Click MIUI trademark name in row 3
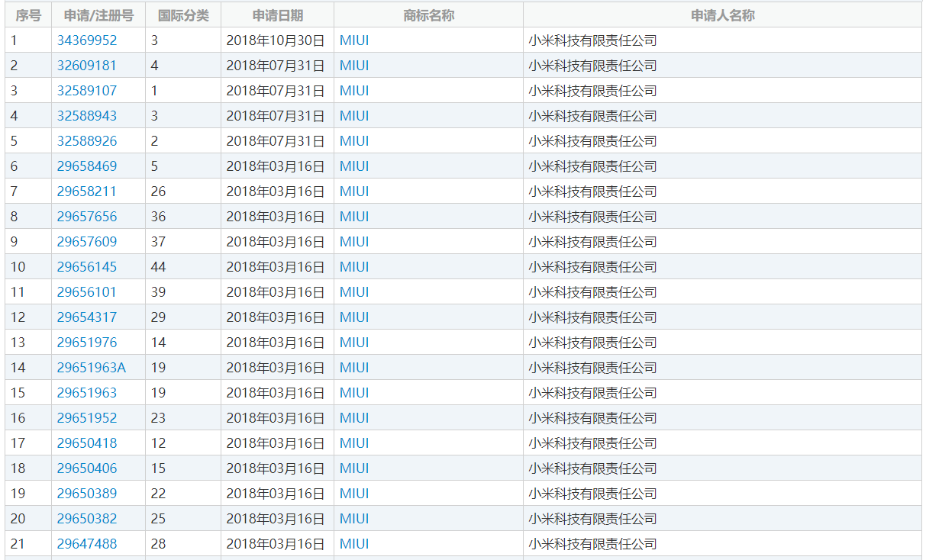This screenshot has height=560, width=926. pyautogui.click(x=354, y=91)
